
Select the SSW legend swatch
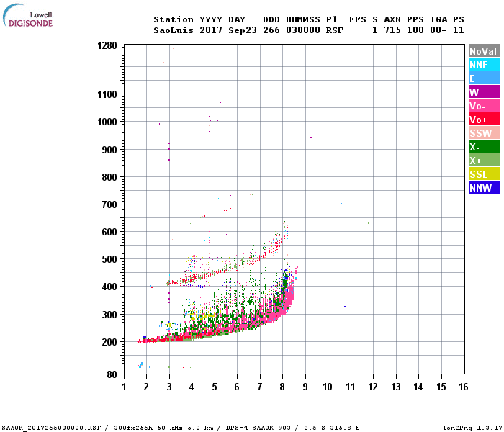(x=484, y=133)
